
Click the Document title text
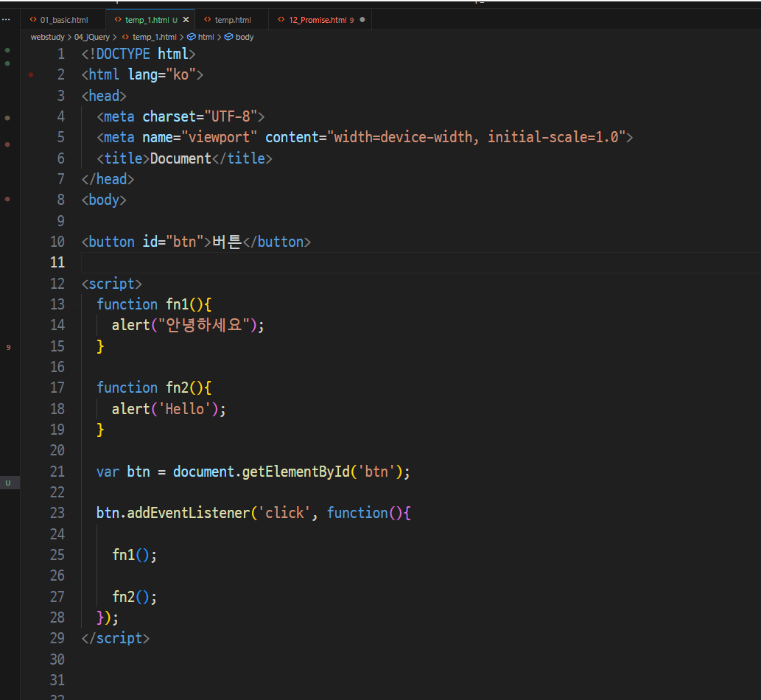coord(180,158)
